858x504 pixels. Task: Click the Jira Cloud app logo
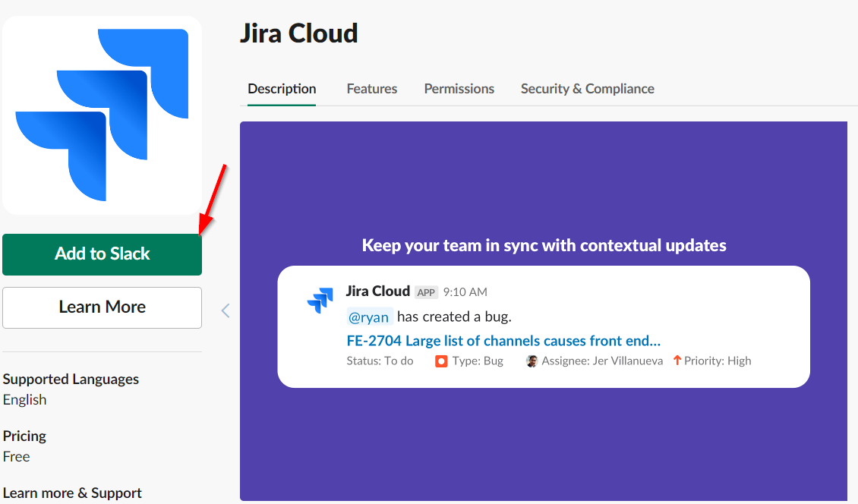pyautogui.click(x=102, y=114)
